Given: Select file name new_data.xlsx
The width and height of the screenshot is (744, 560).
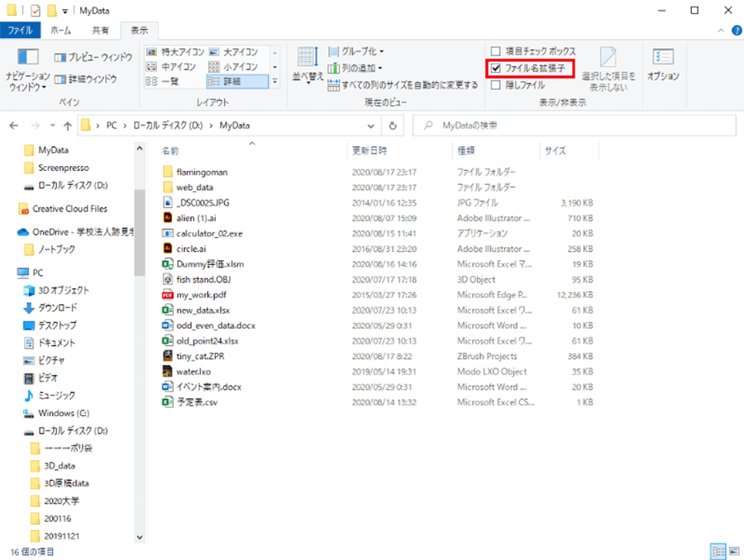Looking at the screenshot, I should 203,311.
